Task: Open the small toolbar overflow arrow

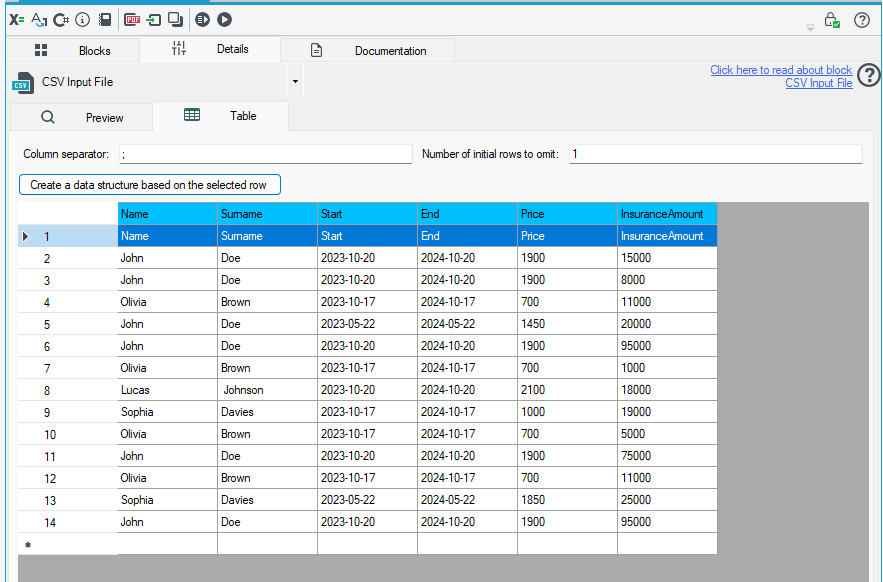Action: (x=810, y=28)
